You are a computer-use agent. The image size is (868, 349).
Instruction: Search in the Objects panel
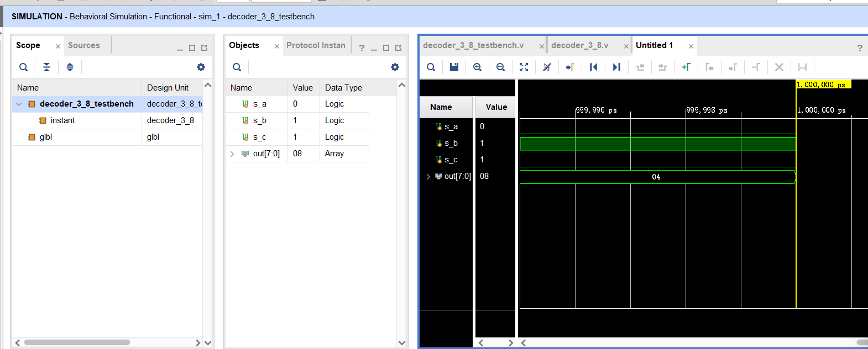(x=237, y=67)
